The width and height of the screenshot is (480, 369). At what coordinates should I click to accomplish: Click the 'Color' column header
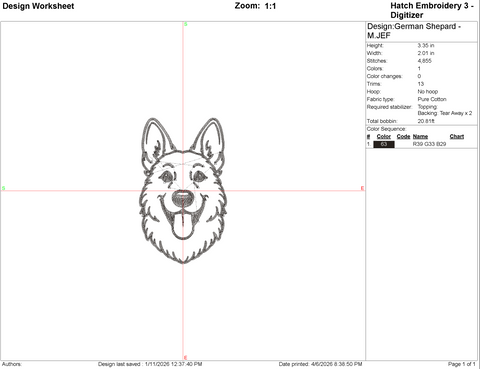point(384,136)
